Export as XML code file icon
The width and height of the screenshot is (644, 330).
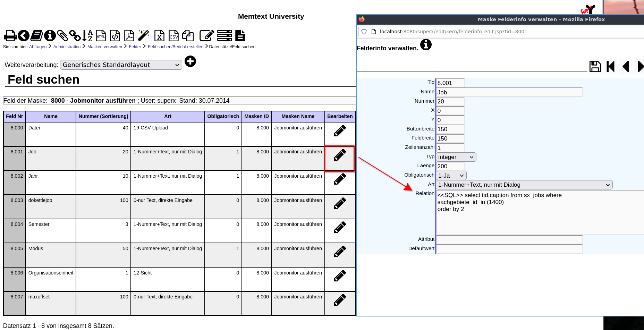[x=115, y=36]
